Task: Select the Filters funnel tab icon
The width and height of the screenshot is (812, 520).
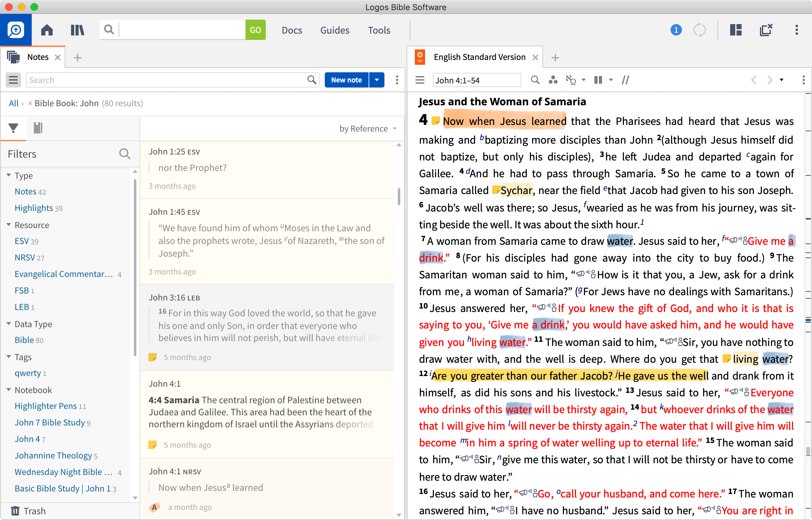Action: pyautogui.click(x=13, y=128)
